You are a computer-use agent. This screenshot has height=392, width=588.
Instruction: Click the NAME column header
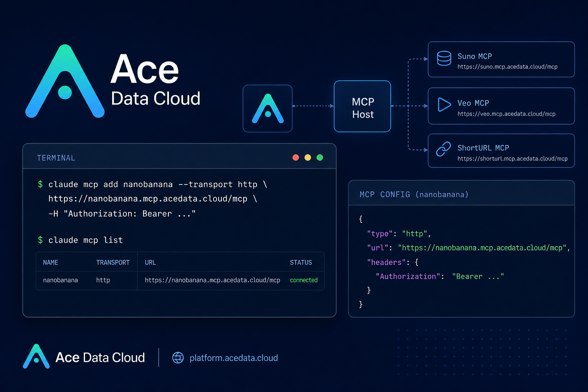(x=51, y=262)
